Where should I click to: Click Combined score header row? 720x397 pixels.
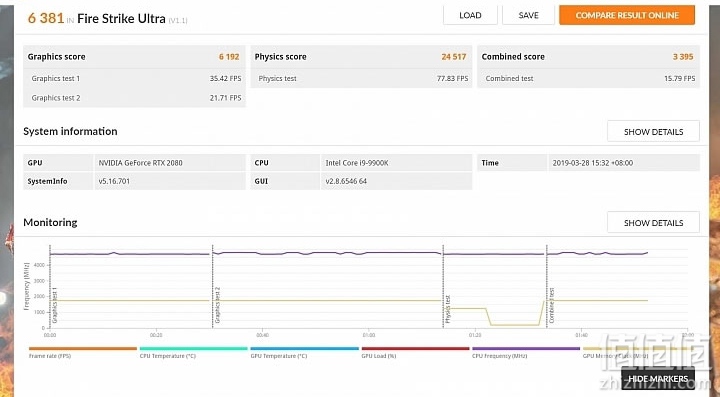coord(588,57)
